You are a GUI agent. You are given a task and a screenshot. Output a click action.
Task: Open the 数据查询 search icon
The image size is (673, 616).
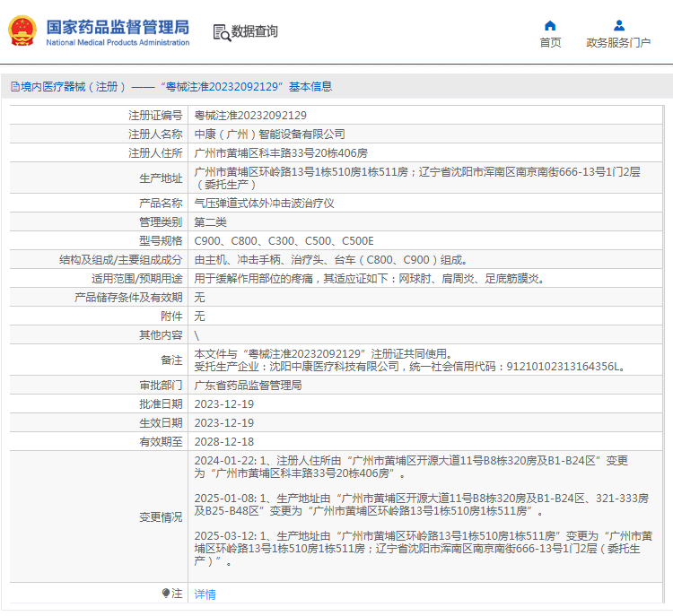[x=222, y=32]
